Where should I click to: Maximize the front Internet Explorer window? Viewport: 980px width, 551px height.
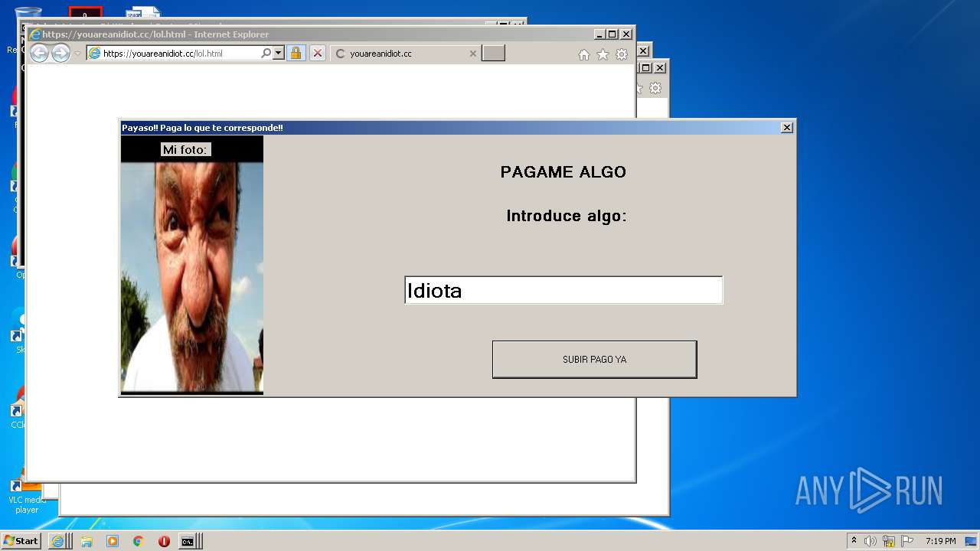tap(612, 34)
